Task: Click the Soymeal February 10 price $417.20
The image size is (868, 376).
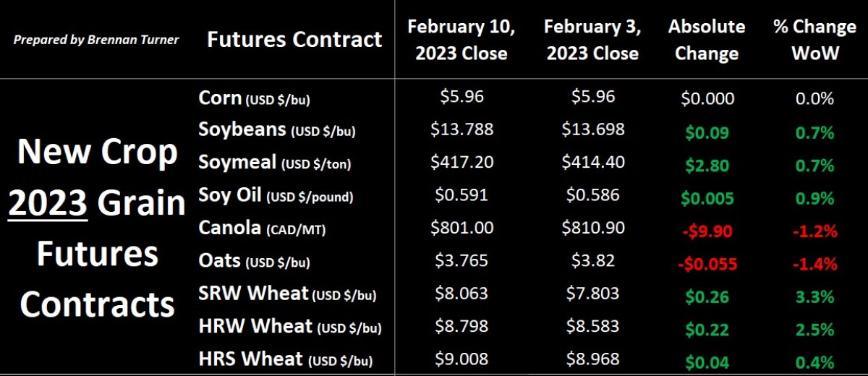Action: click(x=461, y=162)
